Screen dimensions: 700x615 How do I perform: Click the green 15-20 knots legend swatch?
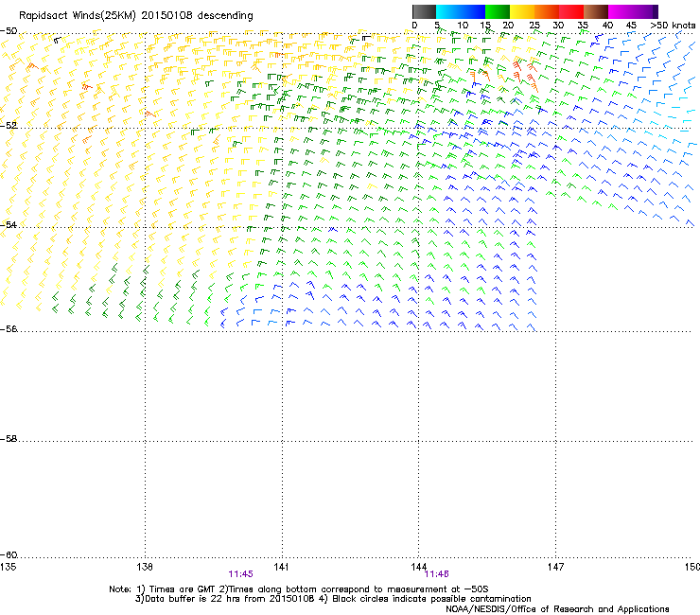(498, 11)
